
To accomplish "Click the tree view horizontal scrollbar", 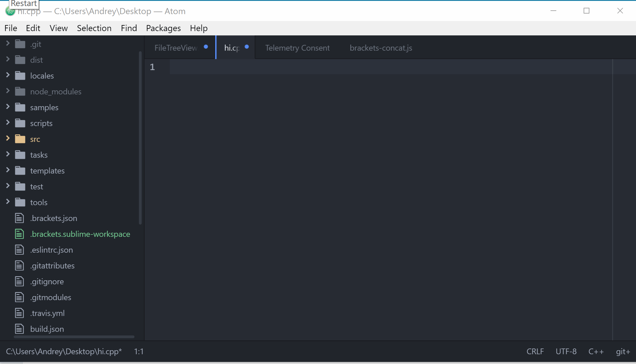I will click(74, 337).
